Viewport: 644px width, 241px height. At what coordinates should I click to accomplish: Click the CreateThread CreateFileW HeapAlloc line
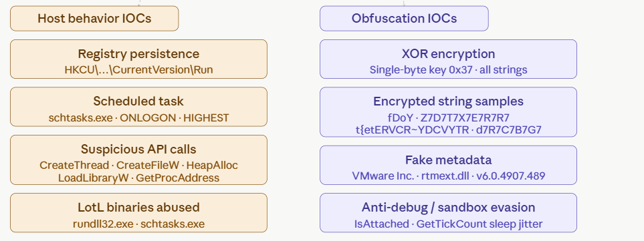click(139, 165)
